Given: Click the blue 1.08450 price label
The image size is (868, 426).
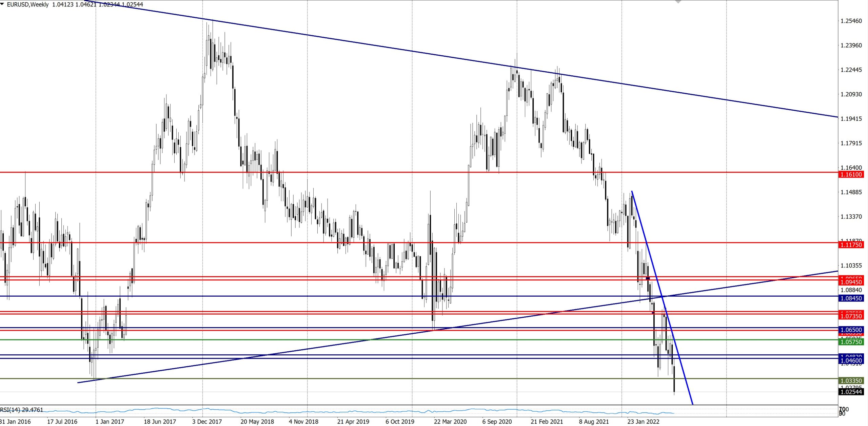Looking at the screenshot, I should click(851, 298).
